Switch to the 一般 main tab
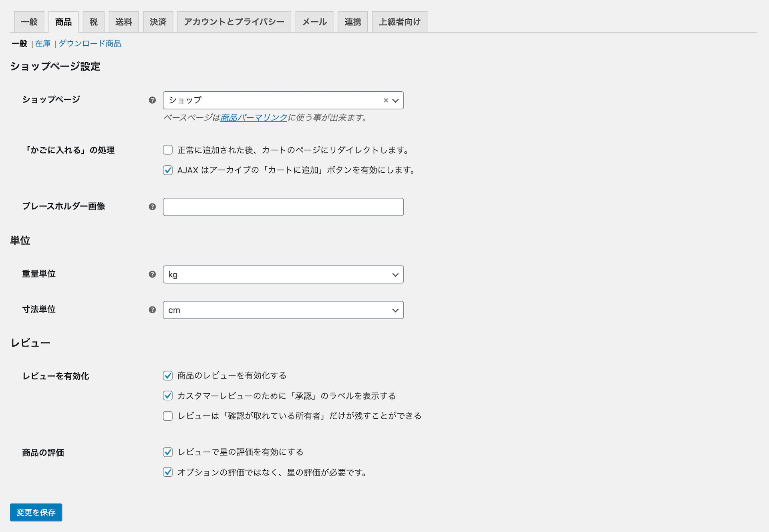The image size is (769, 532). (29, 22)
